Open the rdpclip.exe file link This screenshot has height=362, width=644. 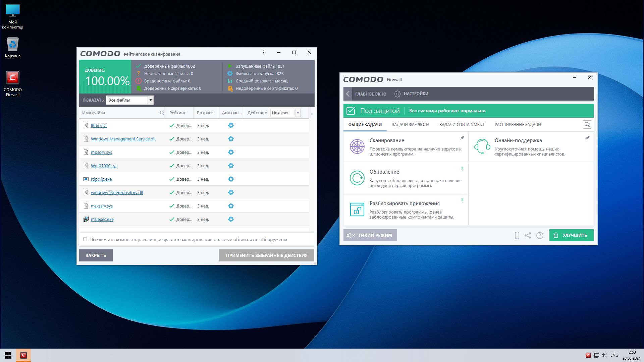click(101, 179)
